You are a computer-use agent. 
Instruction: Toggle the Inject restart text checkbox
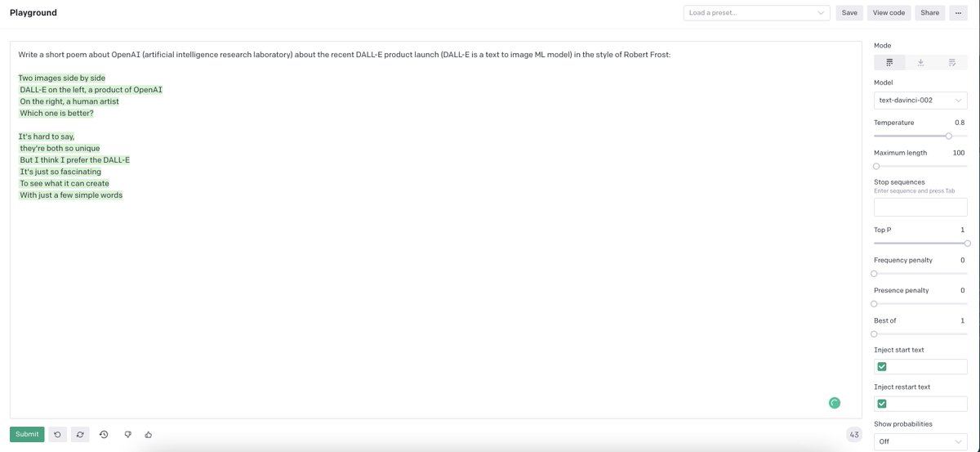pos(882,404)
